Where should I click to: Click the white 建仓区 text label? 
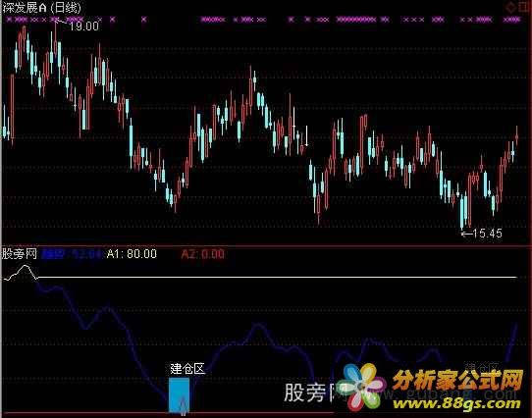[x=187, y=369]
